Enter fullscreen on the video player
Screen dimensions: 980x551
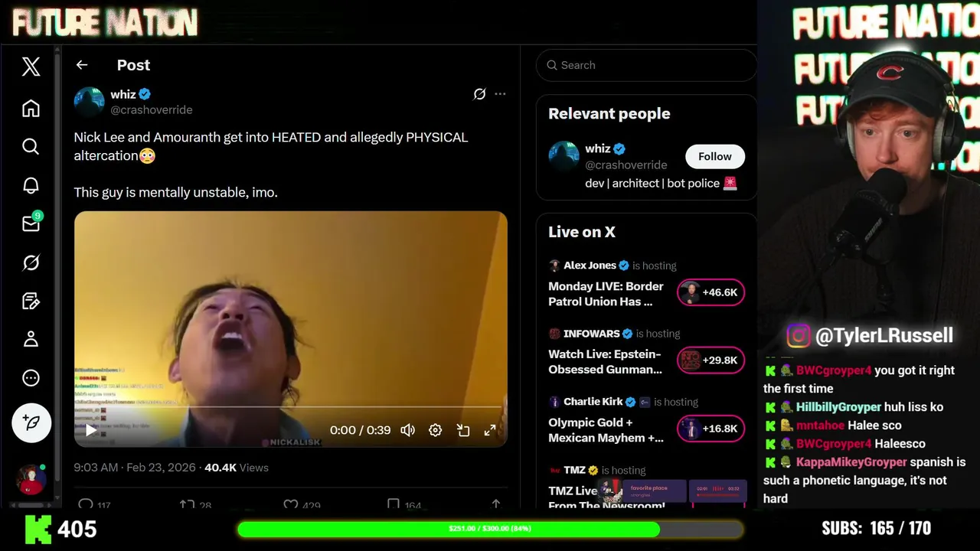490,430
